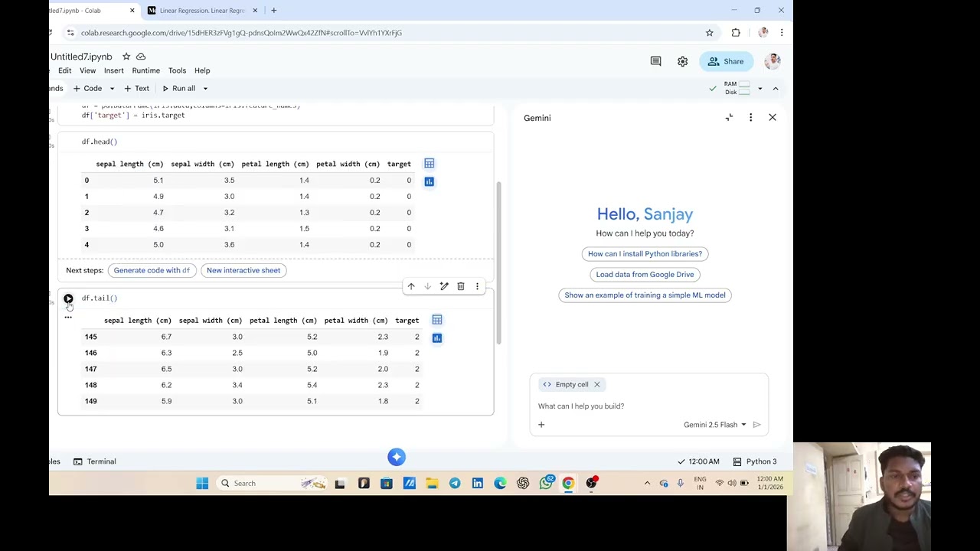Select Show an example of training ML model

645,295
